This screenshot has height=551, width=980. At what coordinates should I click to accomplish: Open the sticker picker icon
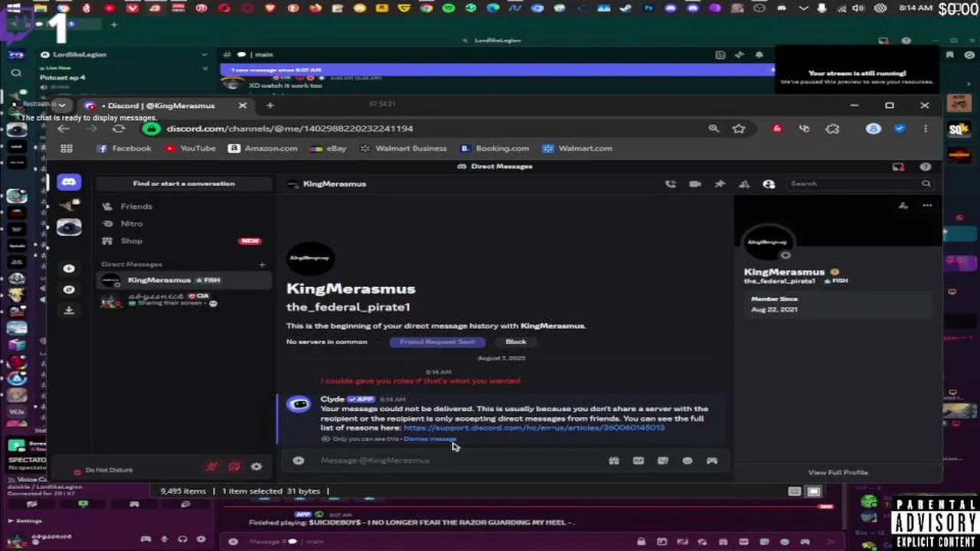click(x=663, y=460)
